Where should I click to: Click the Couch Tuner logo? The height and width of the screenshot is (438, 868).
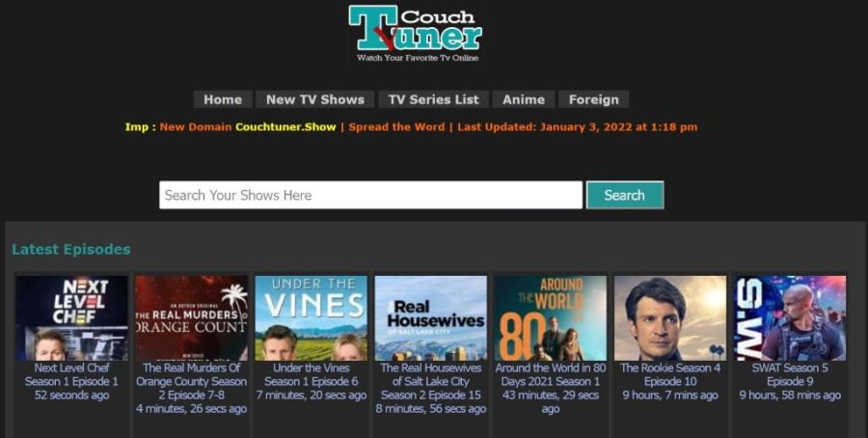pyautogui.click(x=415, y=33)
